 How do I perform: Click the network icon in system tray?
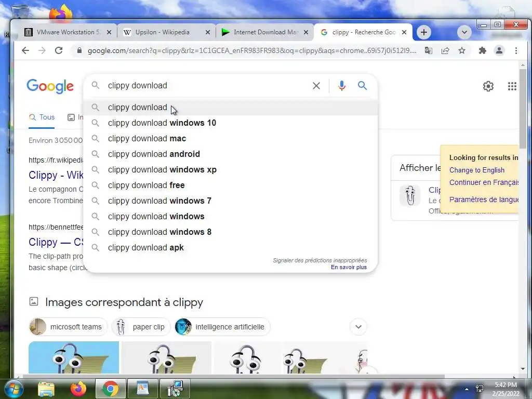point(480,389)
